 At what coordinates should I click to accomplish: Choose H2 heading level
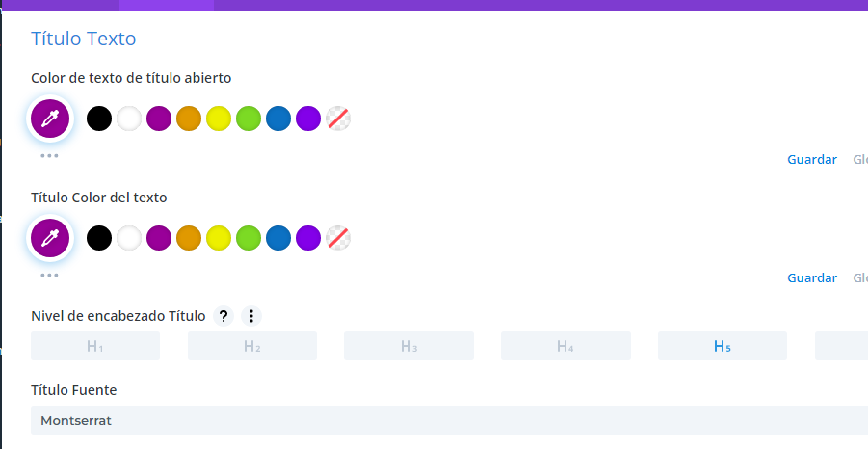252,346
